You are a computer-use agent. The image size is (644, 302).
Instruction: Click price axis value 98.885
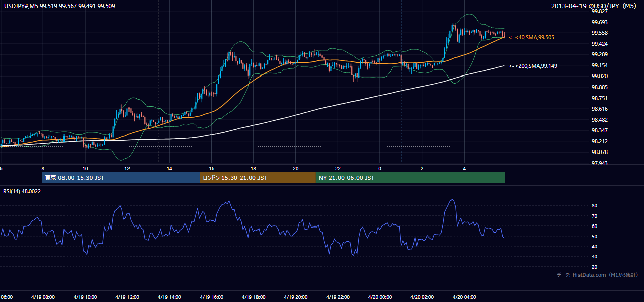pos(599,87)
